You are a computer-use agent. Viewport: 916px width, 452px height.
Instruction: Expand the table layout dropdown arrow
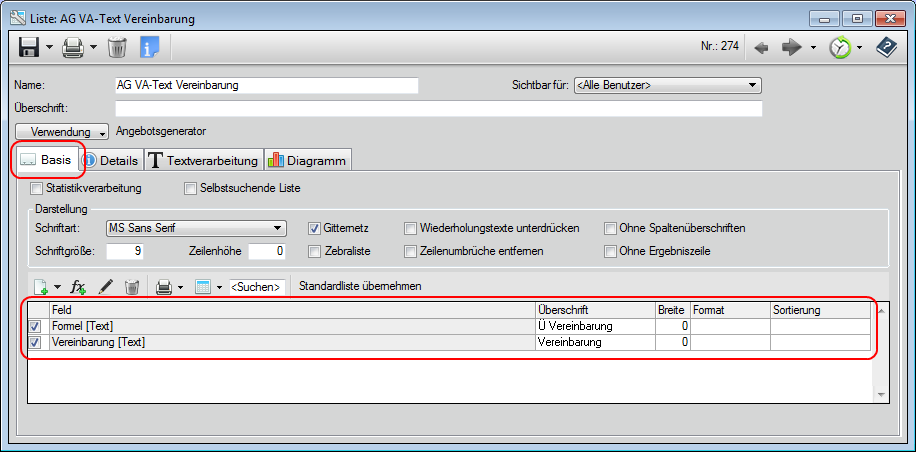220,287
